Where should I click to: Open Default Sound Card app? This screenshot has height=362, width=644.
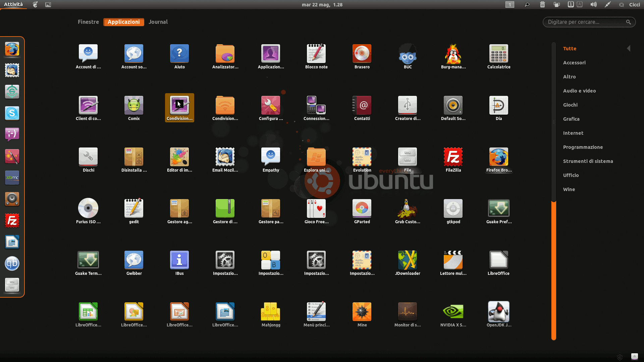(453, 108)
